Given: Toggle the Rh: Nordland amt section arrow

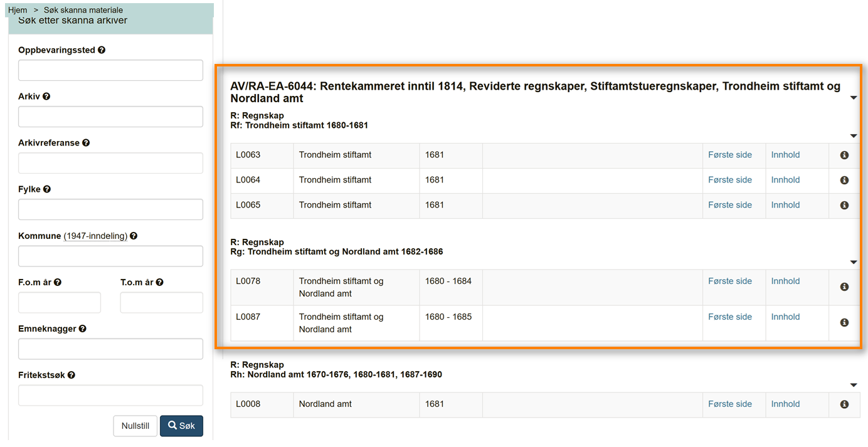Looking at the screenshot, I should 854,385.
